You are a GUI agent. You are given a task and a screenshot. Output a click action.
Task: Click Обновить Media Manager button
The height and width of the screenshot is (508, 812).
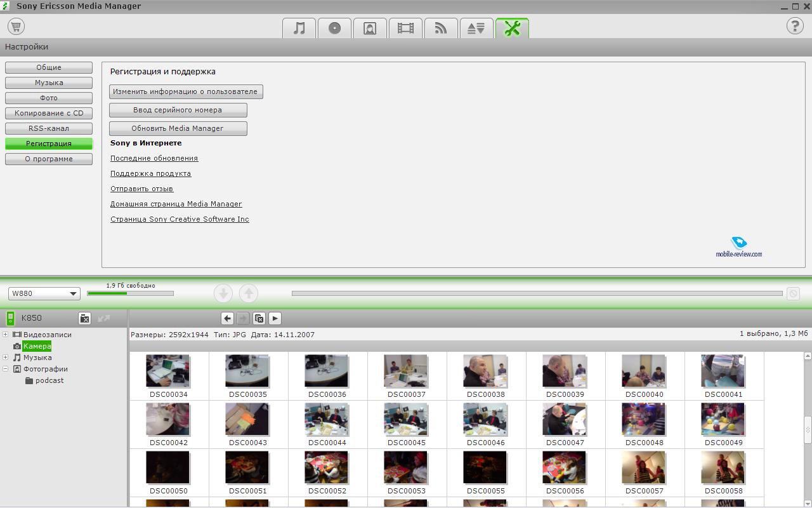tap(178, 128)
